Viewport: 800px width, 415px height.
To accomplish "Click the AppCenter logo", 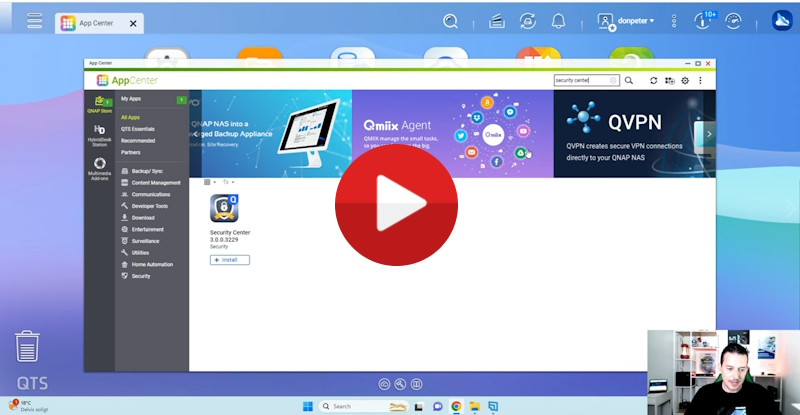I will click(x=127, y=80).
